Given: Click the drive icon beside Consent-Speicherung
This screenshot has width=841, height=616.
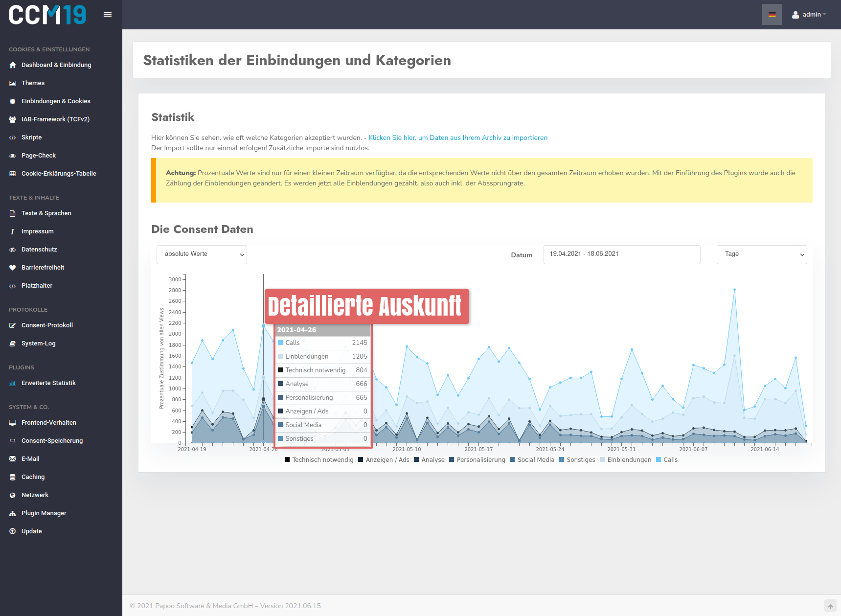Looking at the screenshot, I should pyautogui.click(x=13, y=441).
